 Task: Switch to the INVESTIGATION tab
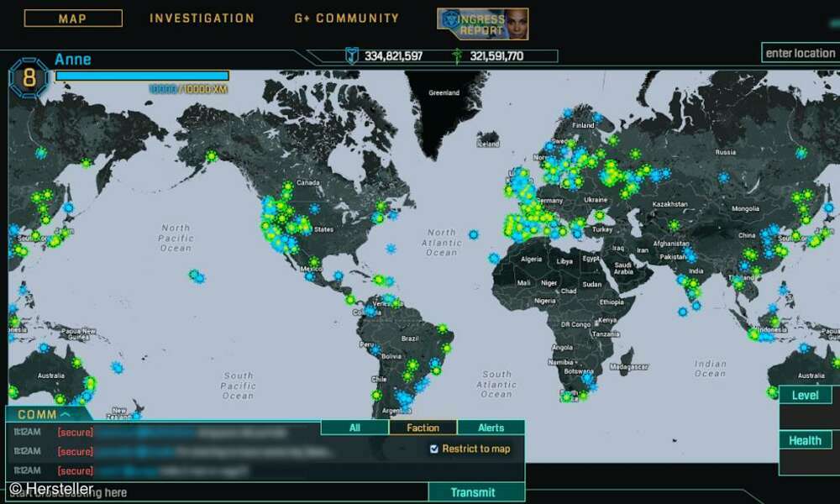202,18
